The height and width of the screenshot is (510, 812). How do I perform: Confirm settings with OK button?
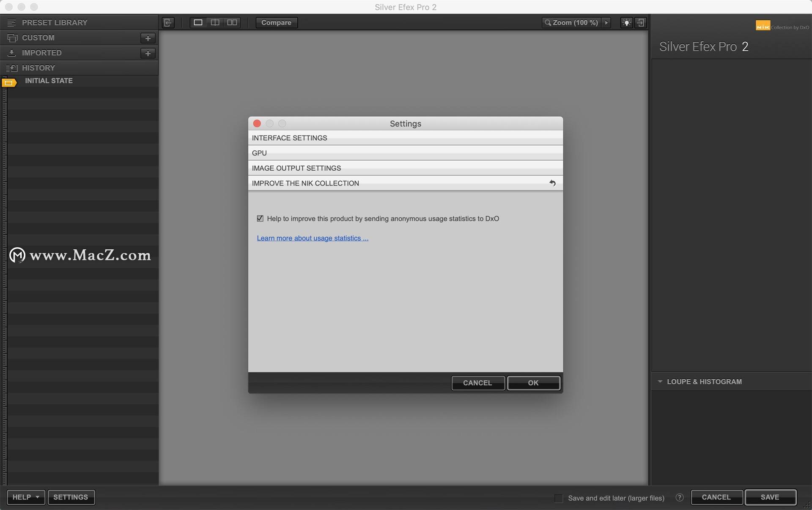(x=533, y=383)
